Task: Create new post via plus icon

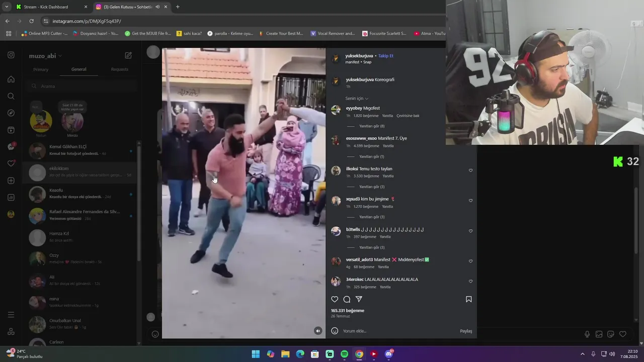Action: pos(11,180)
